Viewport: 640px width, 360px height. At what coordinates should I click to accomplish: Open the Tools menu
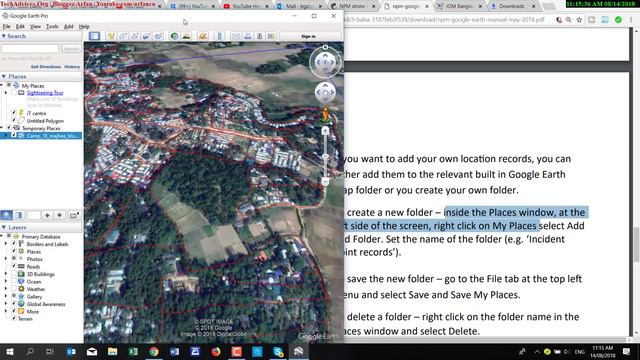click(52, 27)
